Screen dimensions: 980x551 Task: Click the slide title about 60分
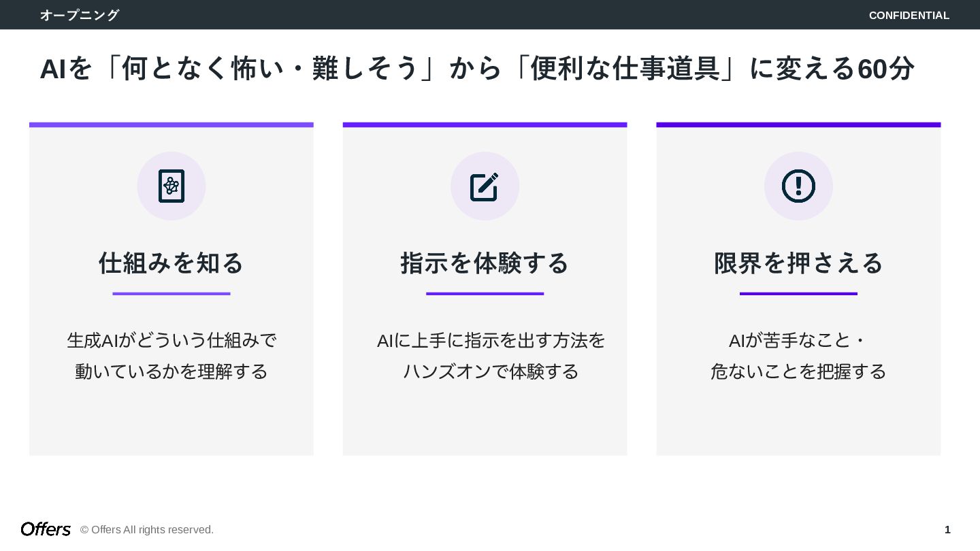[x=477, y=69]
